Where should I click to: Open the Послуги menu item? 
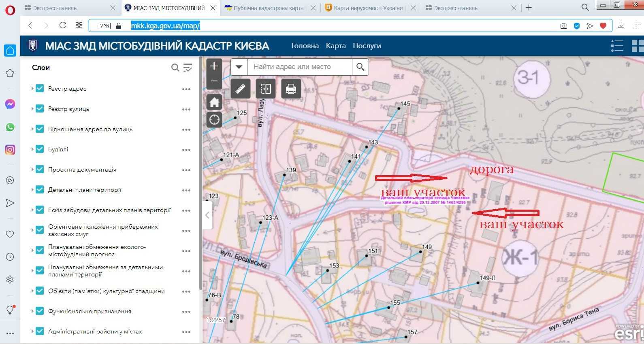pyautogui.click(x=367, y=46)
